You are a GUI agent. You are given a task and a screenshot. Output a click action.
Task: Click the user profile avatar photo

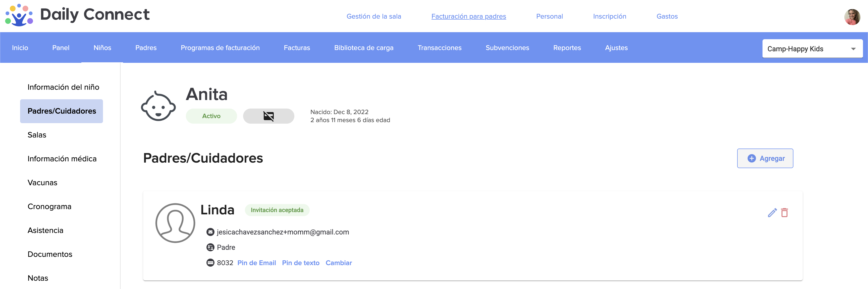852,17
